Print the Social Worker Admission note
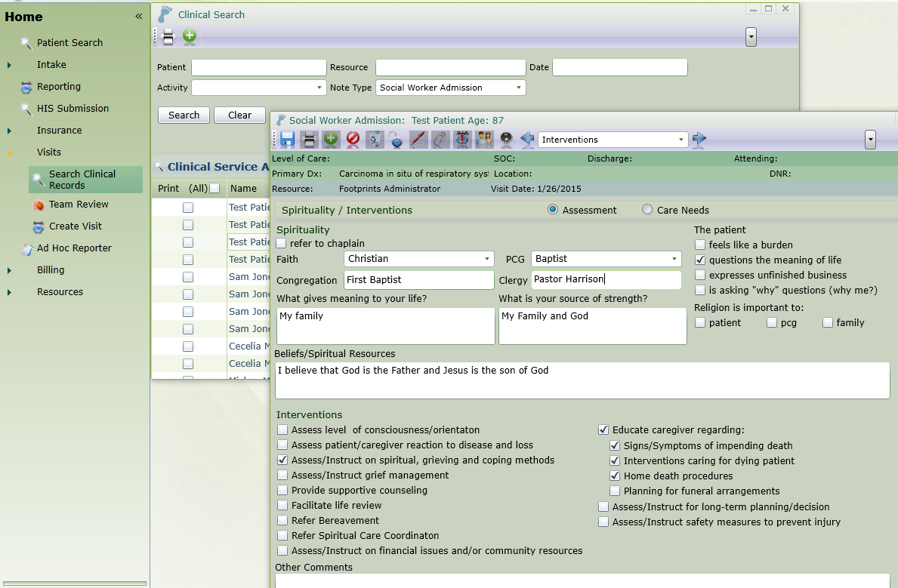Viewport: 898px width, 588px height. click(310, 140)
